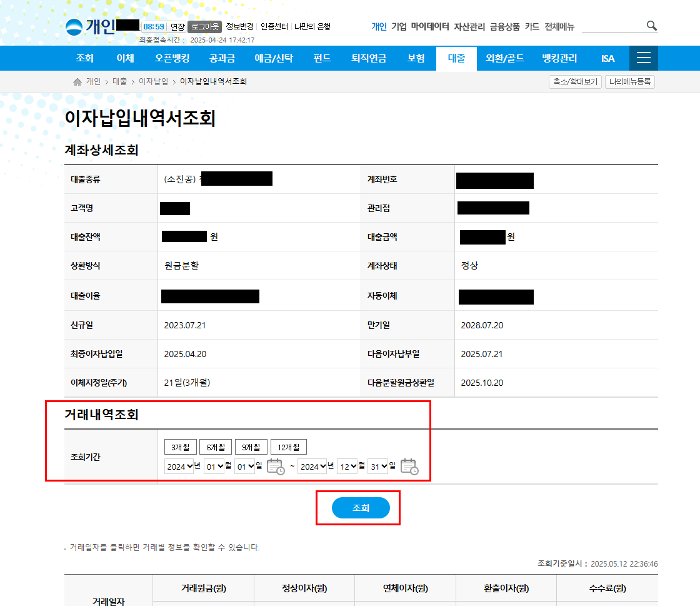Open the start date calendar picker
This screenshot has height=606, width=700.
276,467
